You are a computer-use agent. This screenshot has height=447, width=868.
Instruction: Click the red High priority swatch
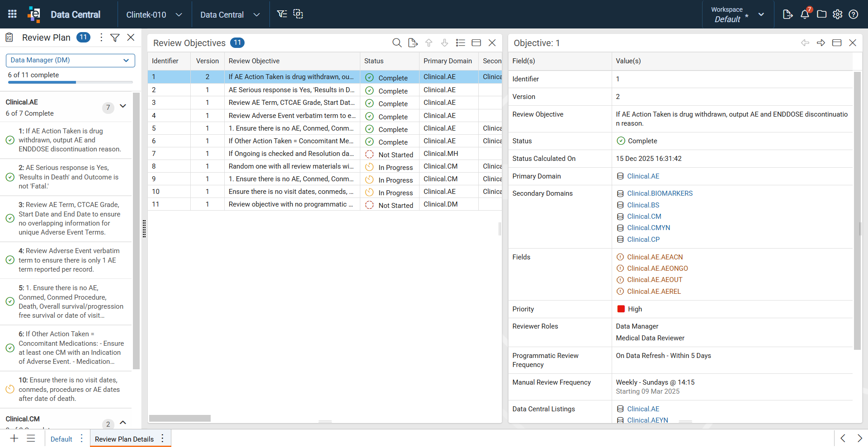[x=621, y=309]
